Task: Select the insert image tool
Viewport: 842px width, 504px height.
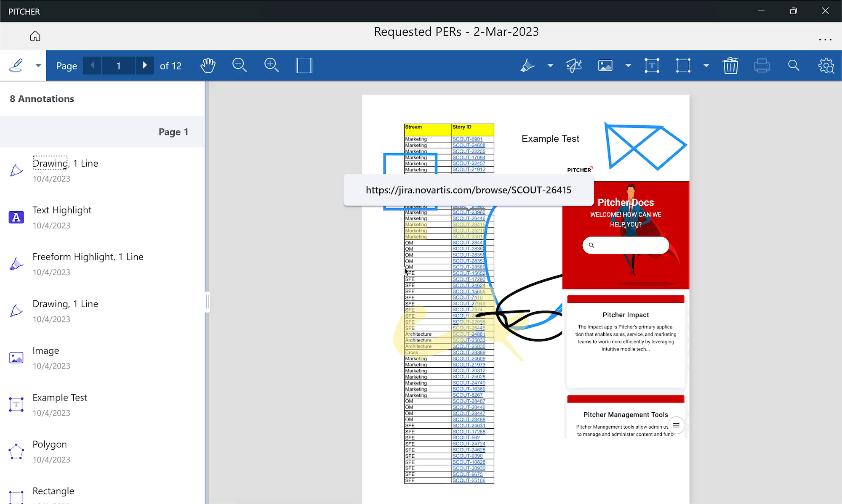Action: (x=605, y=66)
